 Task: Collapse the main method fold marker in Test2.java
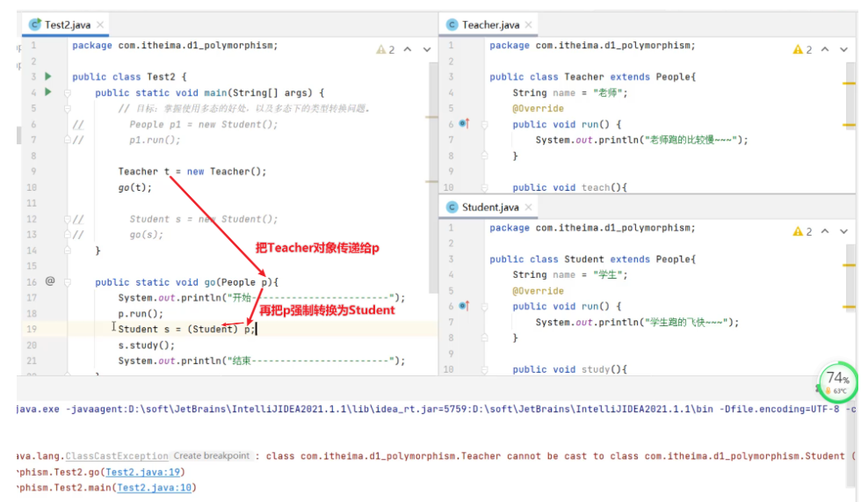coord(68,92)
